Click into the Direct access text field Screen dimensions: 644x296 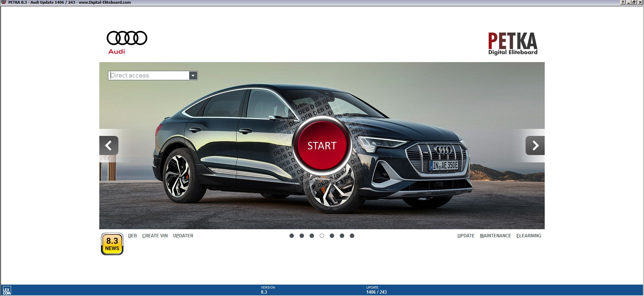(149, 76)
